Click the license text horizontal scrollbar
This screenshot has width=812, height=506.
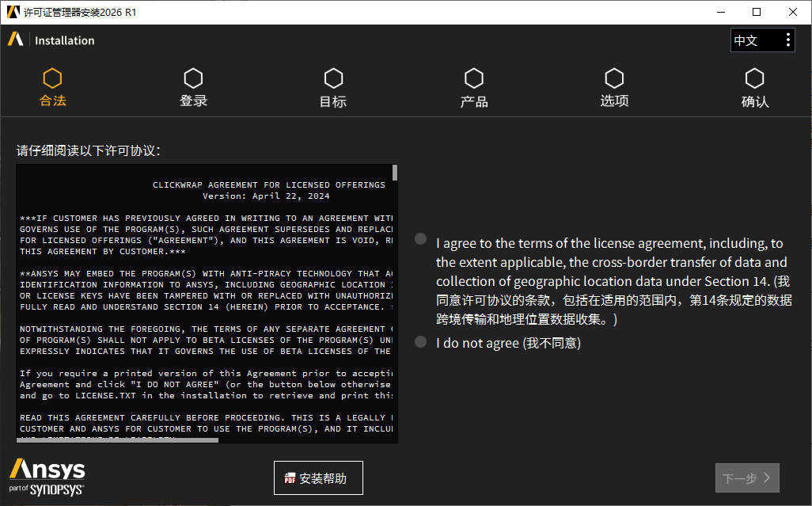(x=118, y=440)
